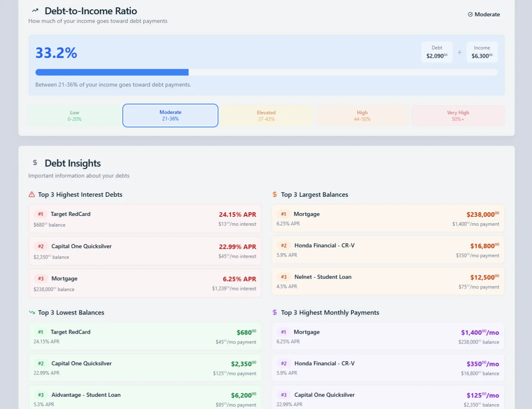532x409 pixels.
Task: Click the trend arrow icon beside Debt-to-Income Ratio
Action: click(35, 11)
